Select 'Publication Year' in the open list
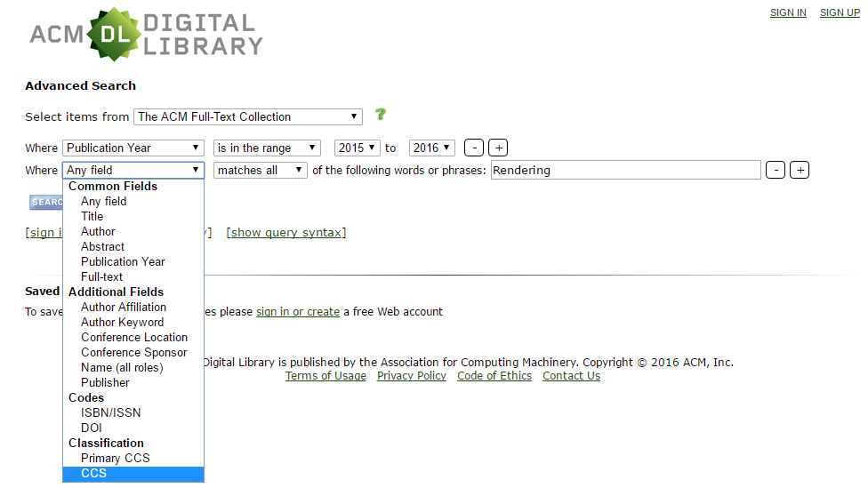Viewport: 868px width, 488px height. [133, 261]
